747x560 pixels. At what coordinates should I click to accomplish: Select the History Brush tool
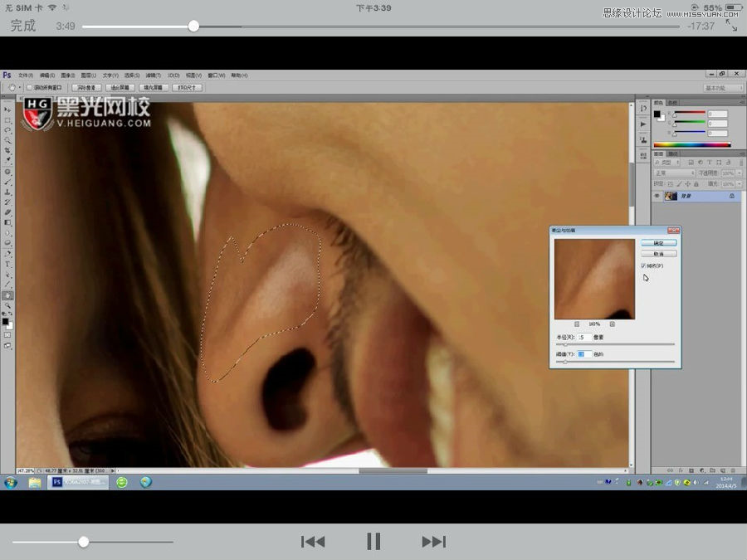coord(7,202)
